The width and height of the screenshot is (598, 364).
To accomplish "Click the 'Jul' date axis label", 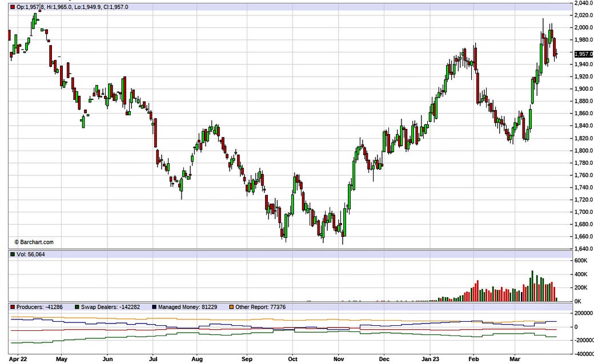I will [153, 359].
